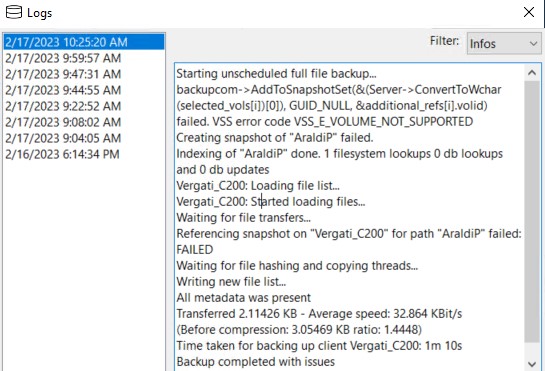Click the log scrollbar up arrow

pos(532,72)
